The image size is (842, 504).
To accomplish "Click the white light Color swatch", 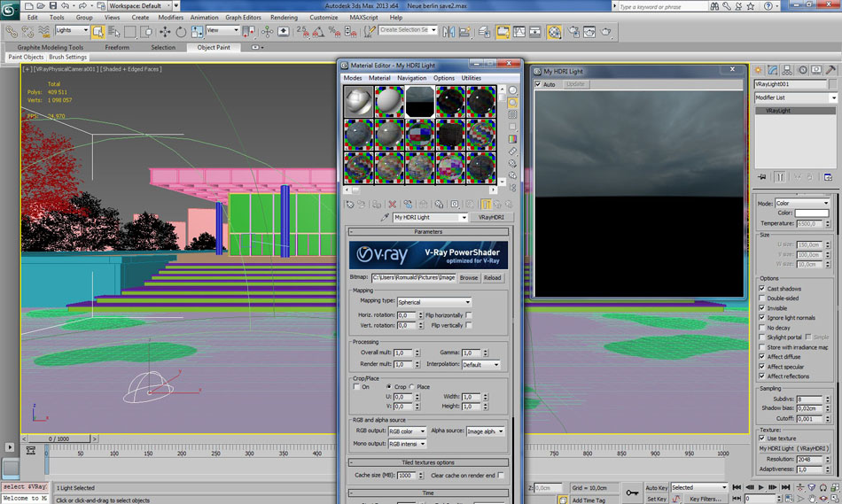I will [811, 213].
